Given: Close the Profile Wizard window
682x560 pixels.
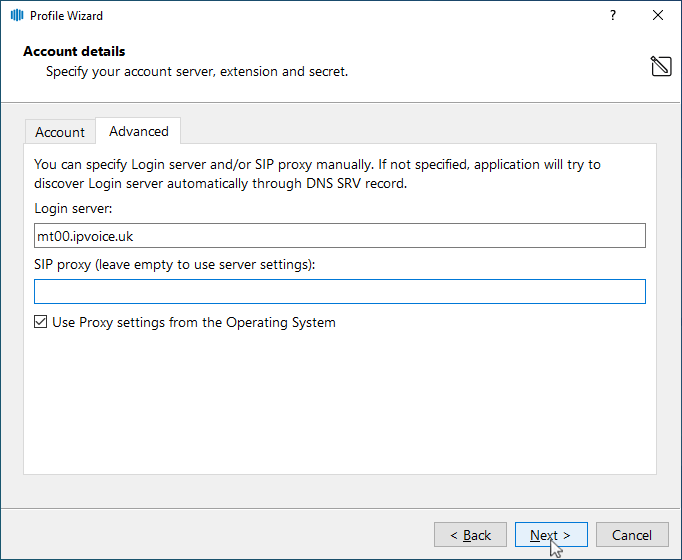Looking at the screenshot, I should pyautogui.click(x=657, y=16).
